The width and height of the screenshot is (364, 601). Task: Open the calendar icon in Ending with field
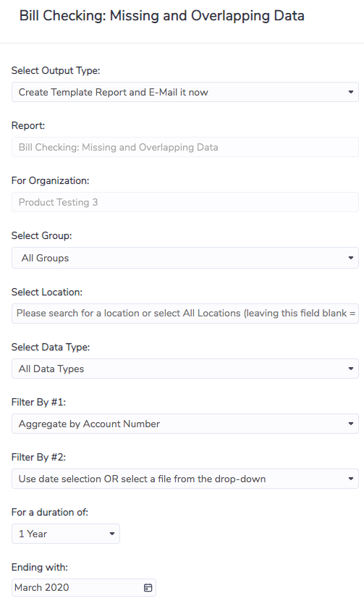[148, 587]
